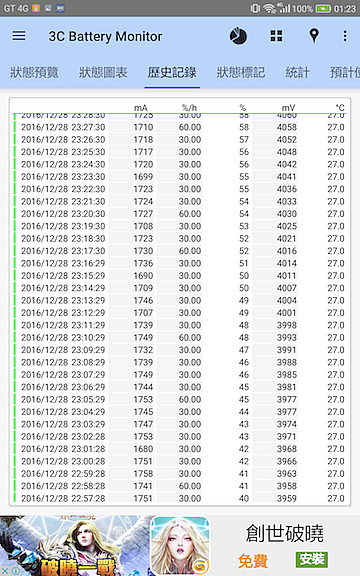Select row 2016/12/28 23:21:30

tap(180, 201)
